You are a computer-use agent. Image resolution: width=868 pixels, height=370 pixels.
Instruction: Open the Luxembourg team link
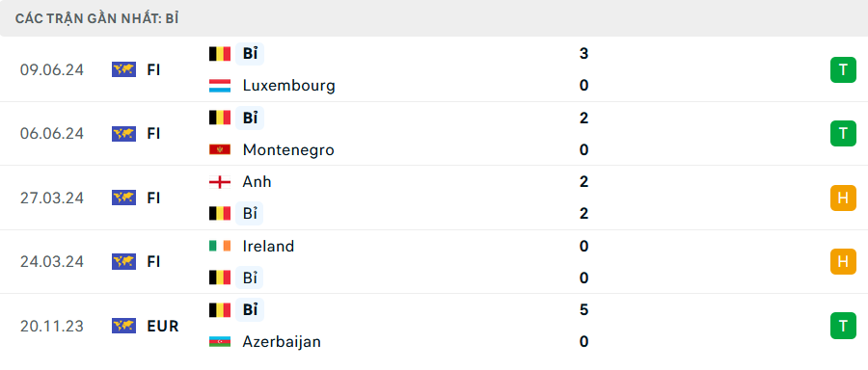tap(289, 86)
